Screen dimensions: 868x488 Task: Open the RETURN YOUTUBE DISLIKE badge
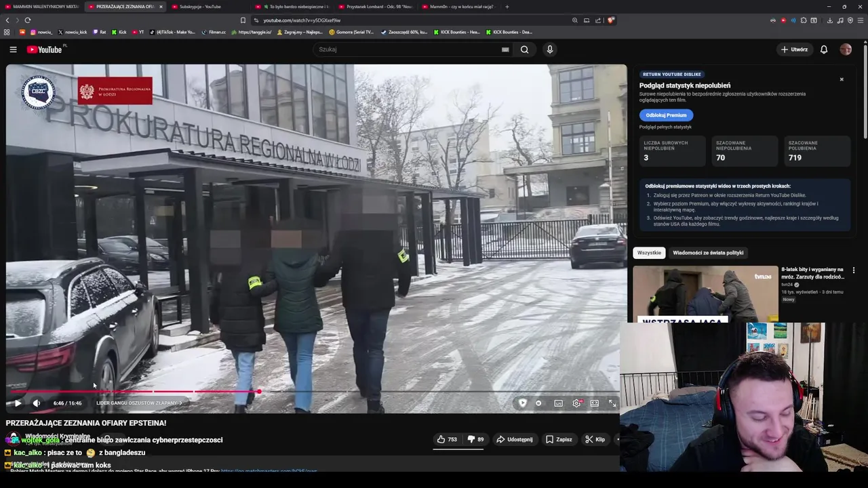click(671, 75)
